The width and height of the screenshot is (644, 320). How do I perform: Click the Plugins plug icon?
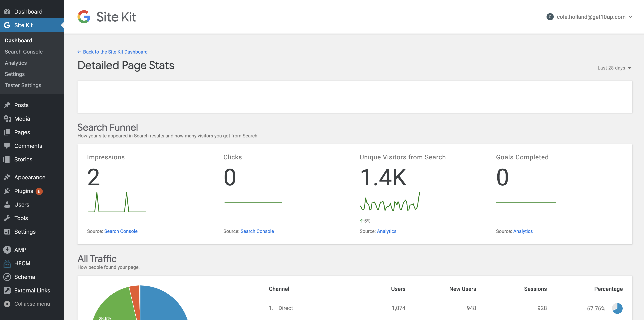coord(7,191)
